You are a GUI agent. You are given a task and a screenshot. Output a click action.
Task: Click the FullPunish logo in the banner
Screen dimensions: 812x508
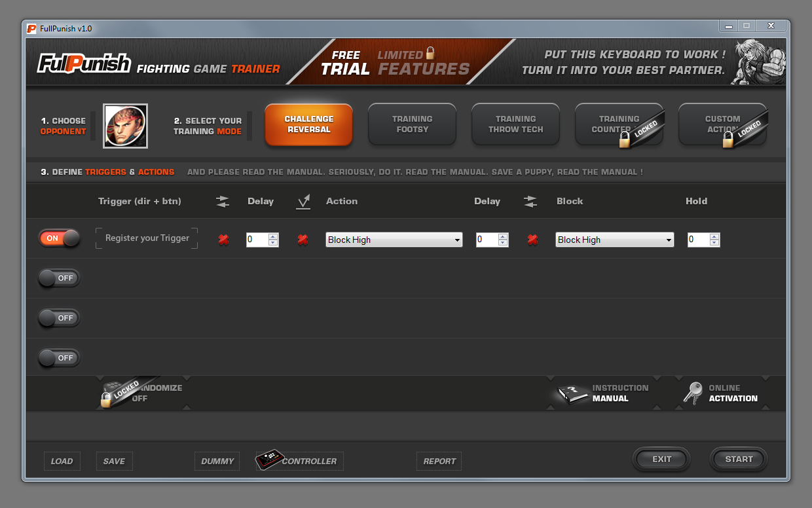(84, 63)
